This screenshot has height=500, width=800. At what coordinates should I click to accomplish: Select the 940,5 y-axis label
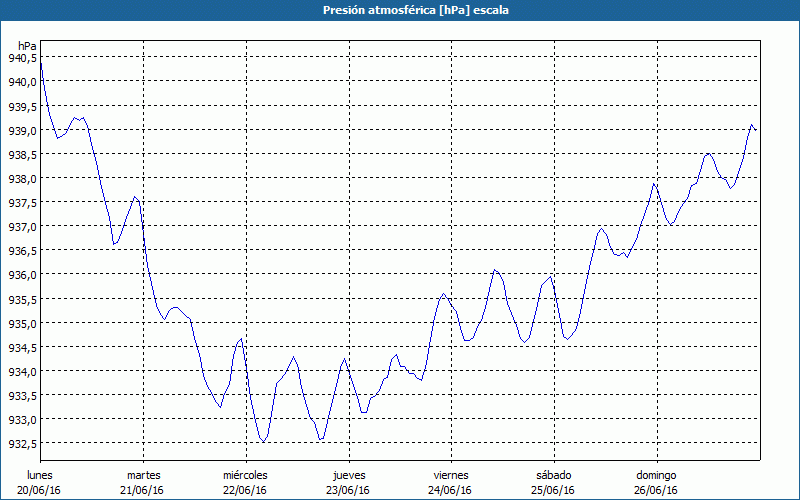(22, 58)
